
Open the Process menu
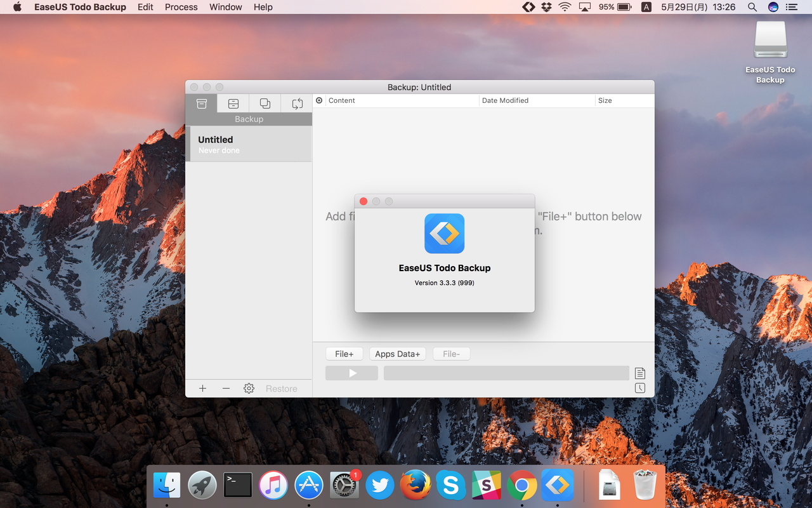coord(181,7)
